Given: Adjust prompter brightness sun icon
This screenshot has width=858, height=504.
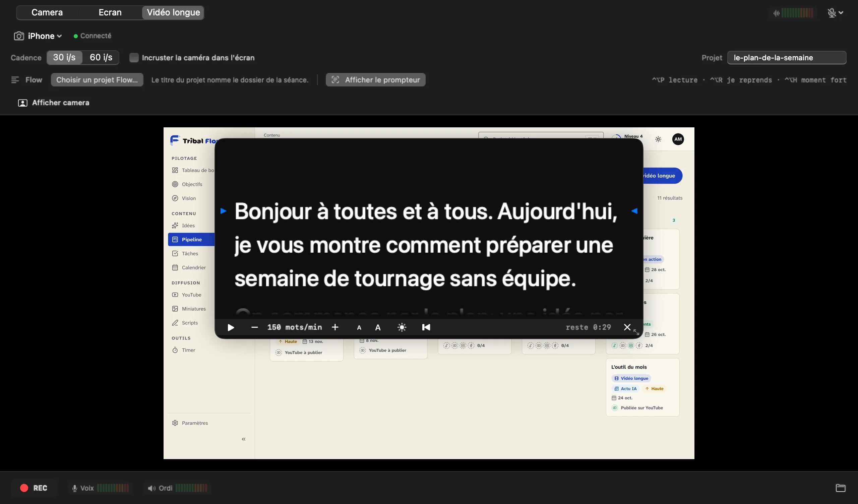Looking at the screenshot, I should point(402,327).
